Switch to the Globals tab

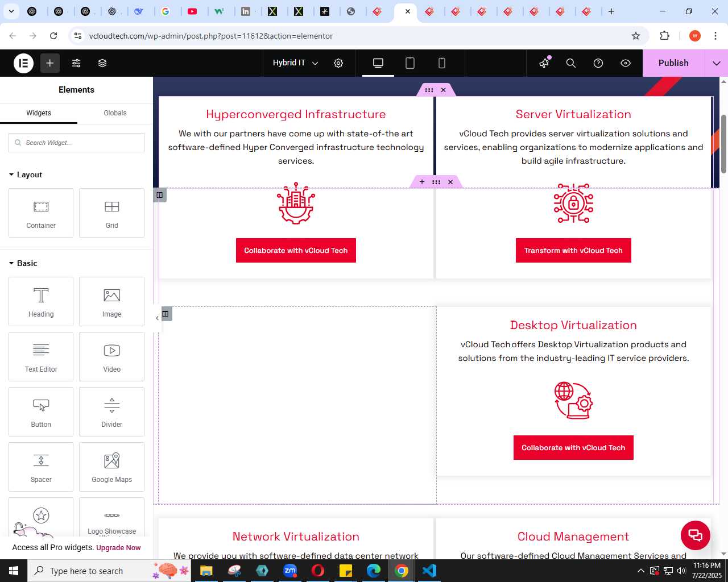115,113
